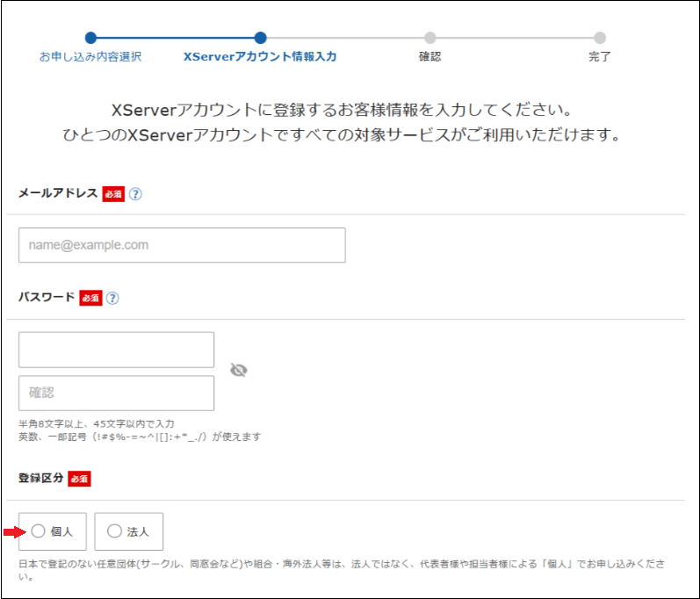Focus the first password input field

(116, 350)
